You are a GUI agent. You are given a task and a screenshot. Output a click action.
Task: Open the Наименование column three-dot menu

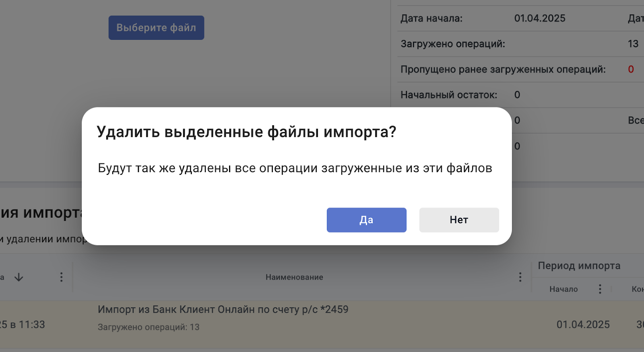(520, 277)
